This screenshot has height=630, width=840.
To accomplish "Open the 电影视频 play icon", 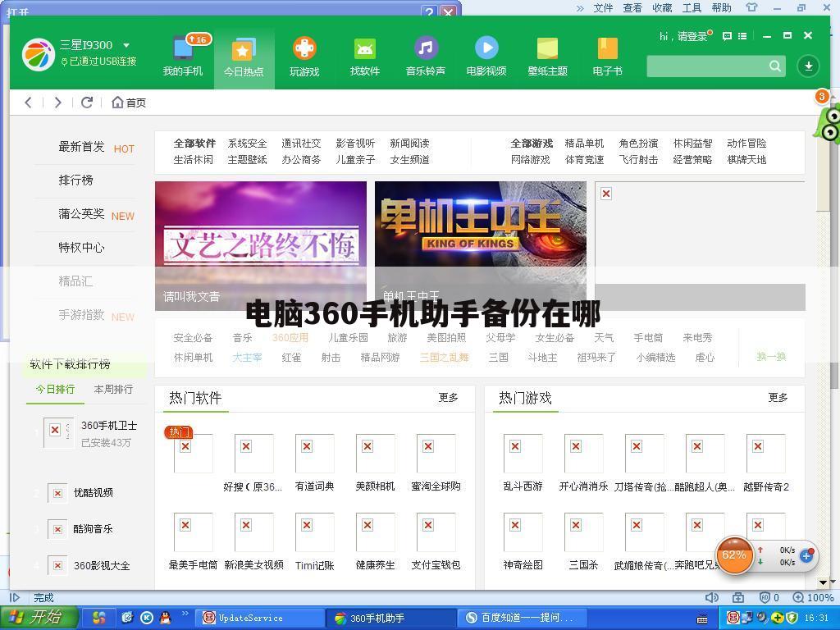I will click(x=486, y=48).
